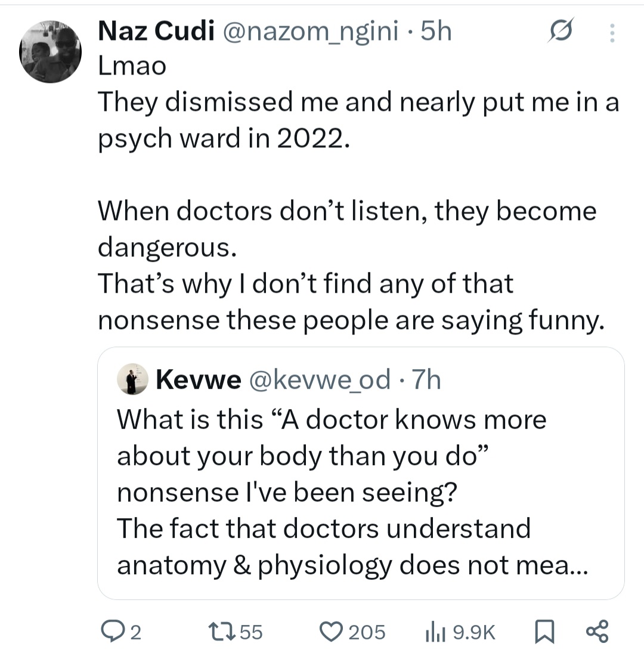This screenshot has width=644, height=653.
Task: Click the 205 likes count
Action: point(367,632)
